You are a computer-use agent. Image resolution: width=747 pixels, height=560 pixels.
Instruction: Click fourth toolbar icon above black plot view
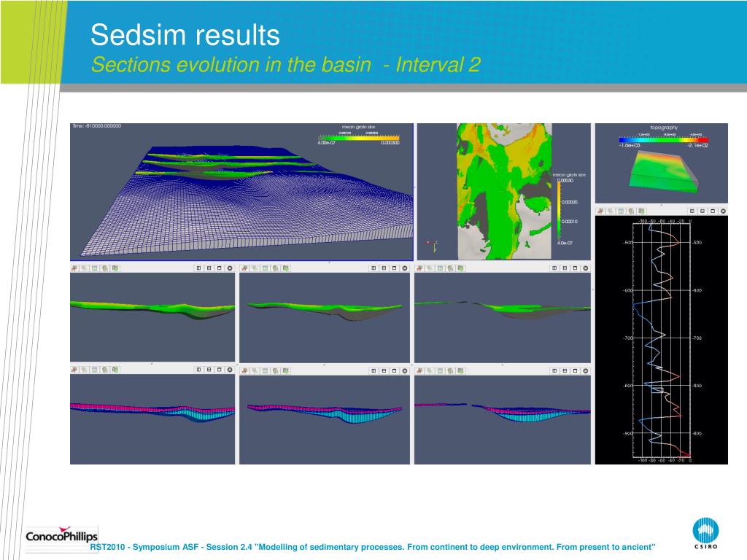(632, 211)
